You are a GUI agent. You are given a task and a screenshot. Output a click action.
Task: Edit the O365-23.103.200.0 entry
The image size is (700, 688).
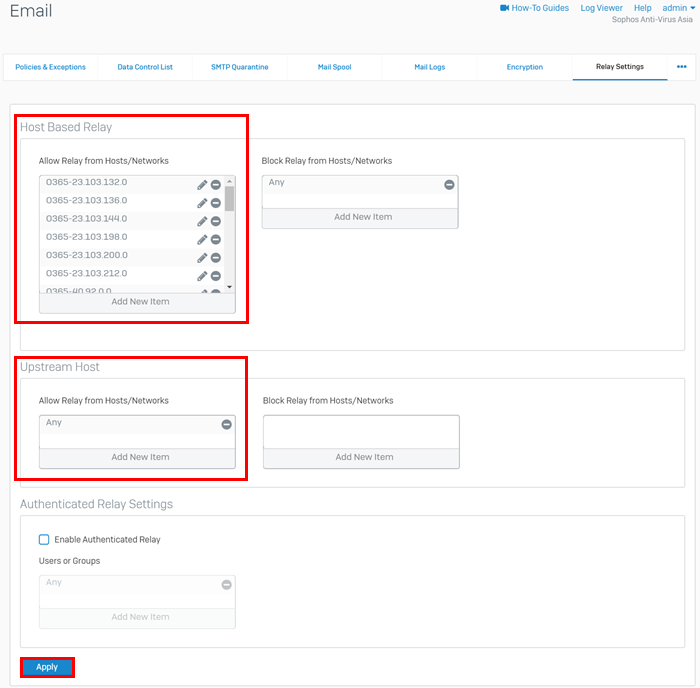pyautogui.click(x=202, y=258)
